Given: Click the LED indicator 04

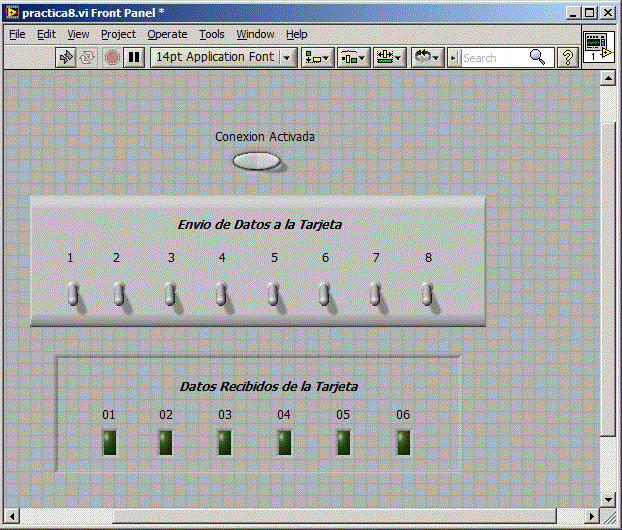Looking at the screenshot, I should [284, 443].
